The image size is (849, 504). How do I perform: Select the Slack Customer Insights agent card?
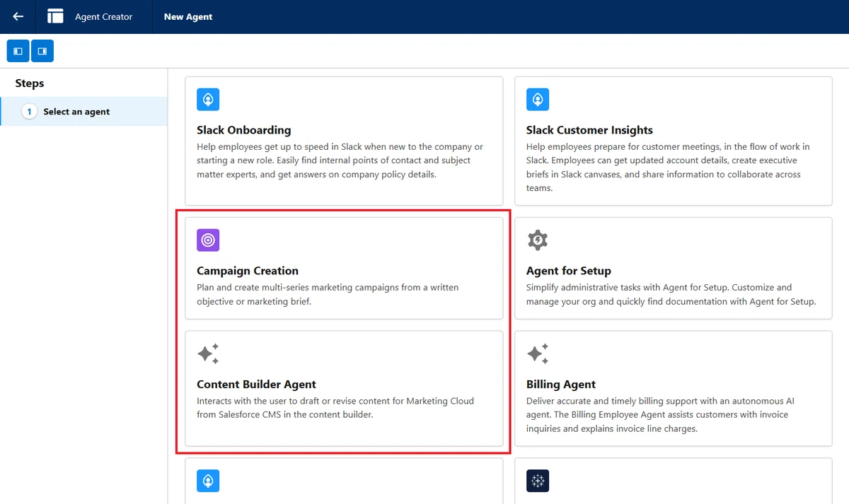(674, 141)
